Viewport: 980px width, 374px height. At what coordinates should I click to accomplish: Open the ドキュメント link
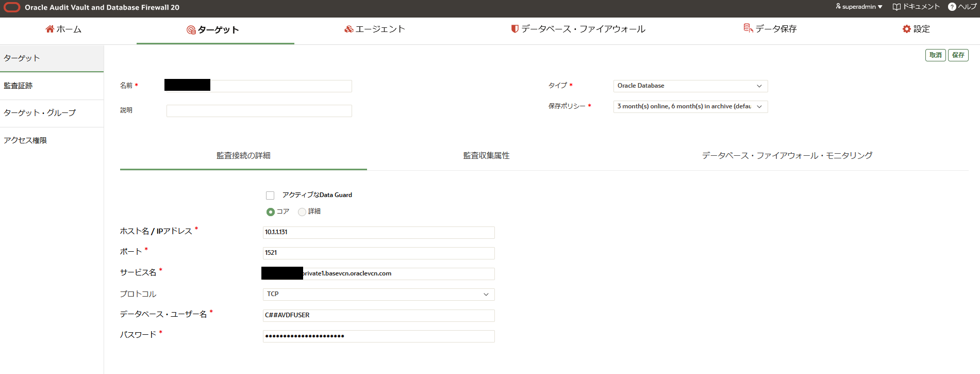pos(916,7)
